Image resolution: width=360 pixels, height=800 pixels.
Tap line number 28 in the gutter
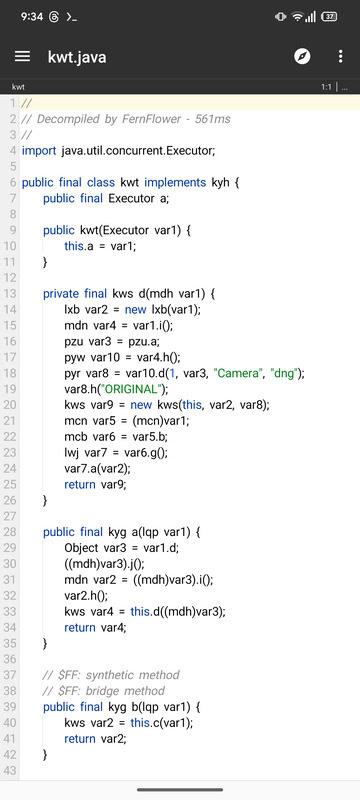10,532
